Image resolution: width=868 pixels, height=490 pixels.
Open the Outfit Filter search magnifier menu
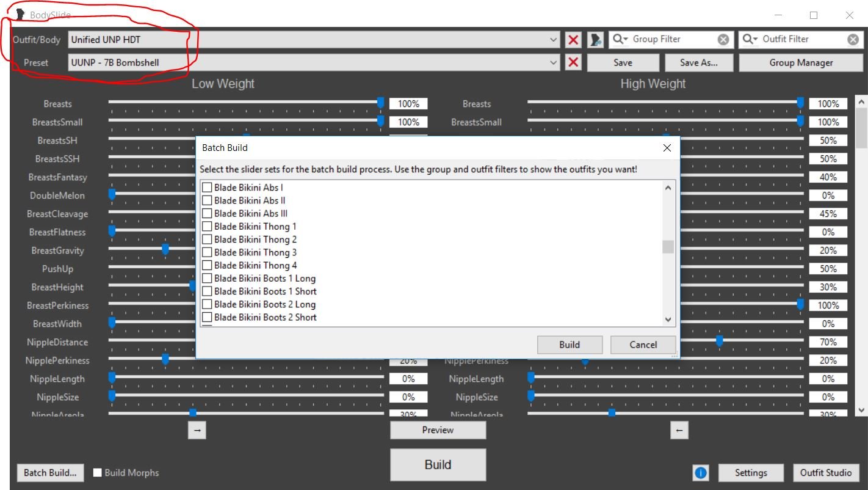tap(750, 39)
